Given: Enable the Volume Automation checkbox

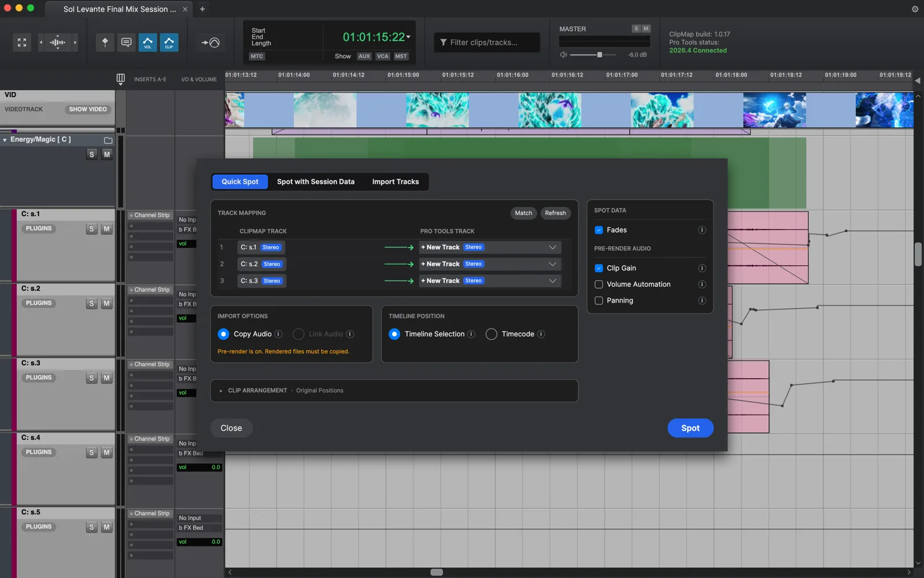Looking at the screenshot, I should (599, 284).
